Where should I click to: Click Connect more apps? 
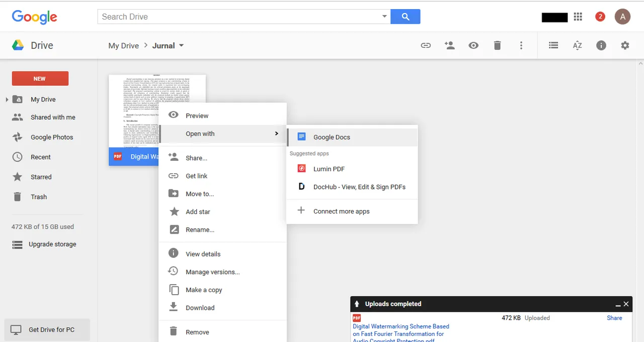coord(352,211)
